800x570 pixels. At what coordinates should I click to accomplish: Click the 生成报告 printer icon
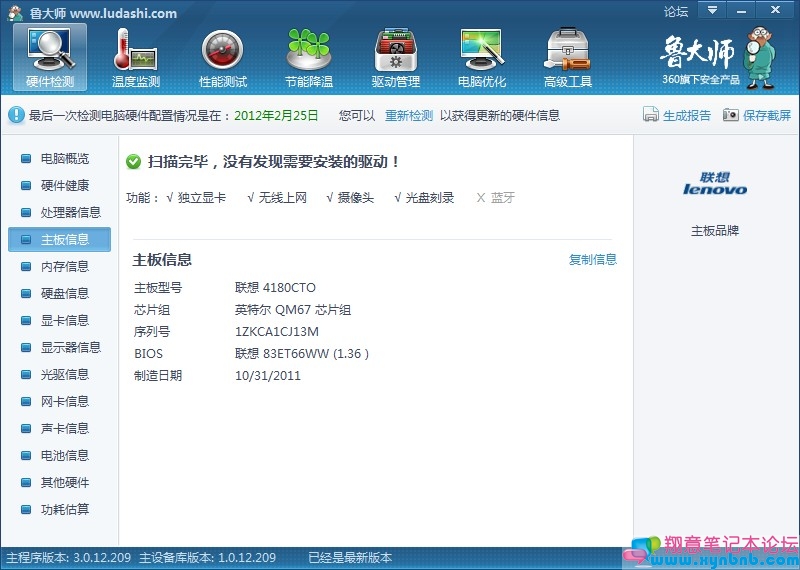[651, 114]
